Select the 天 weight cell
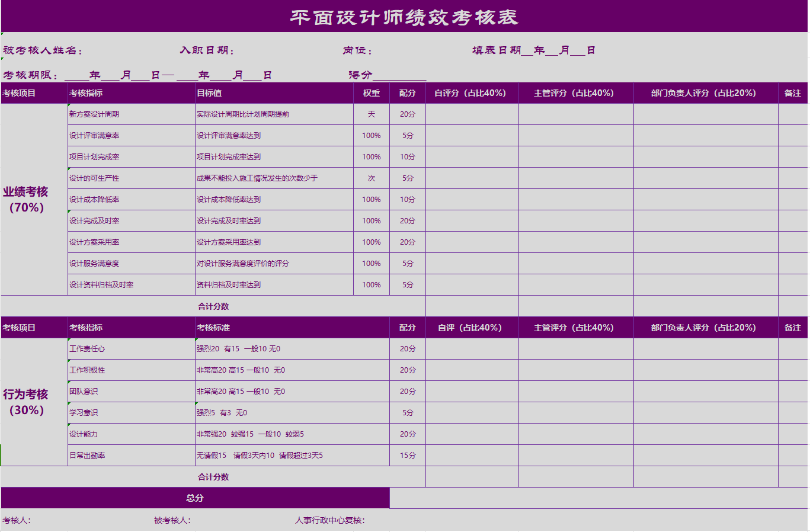 (x=372, y=114)
